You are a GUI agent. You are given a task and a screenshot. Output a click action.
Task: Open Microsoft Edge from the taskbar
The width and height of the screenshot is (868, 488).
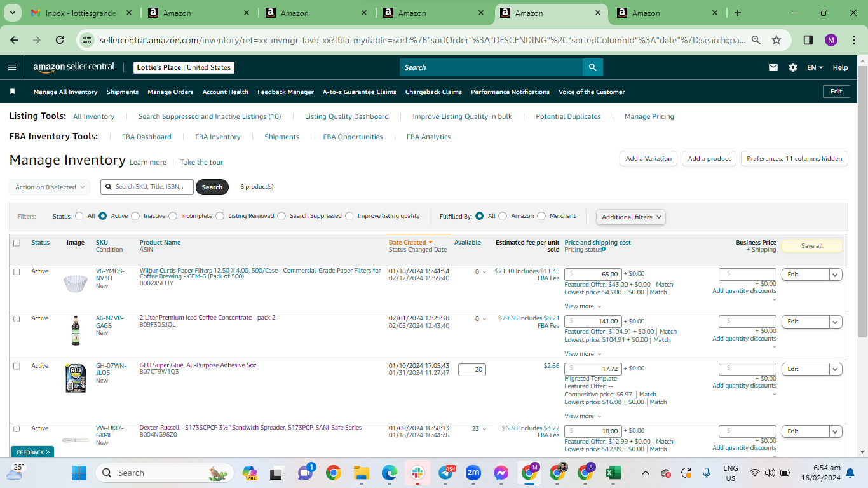pyautogui.click(x=390, y=473)
